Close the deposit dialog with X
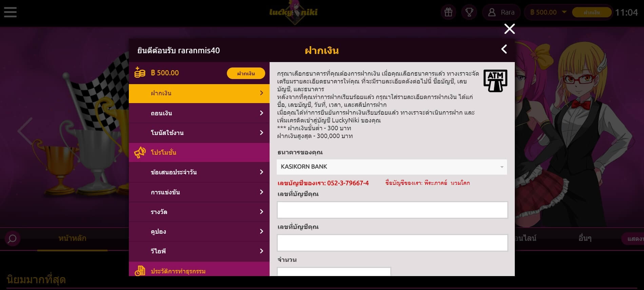 click(509, 29)
